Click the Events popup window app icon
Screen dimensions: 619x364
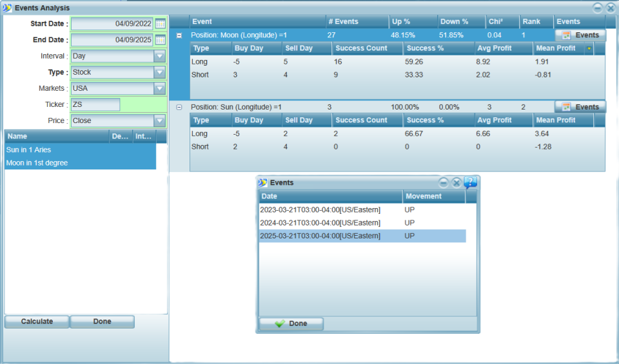[x=262, y=182]
